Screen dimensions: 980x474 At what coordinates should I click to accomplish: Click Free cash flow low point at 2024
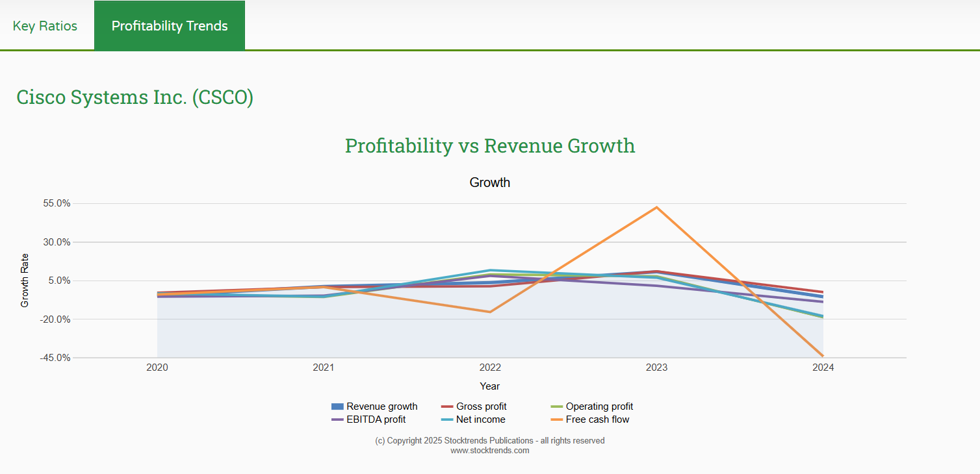pyautogui.click(x=822, y=355)
